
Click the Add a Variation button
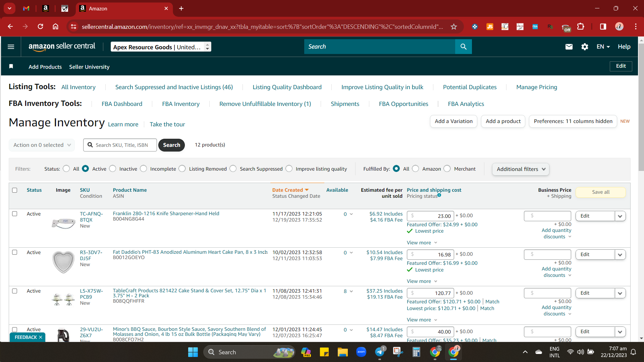[x=453, y=121]
